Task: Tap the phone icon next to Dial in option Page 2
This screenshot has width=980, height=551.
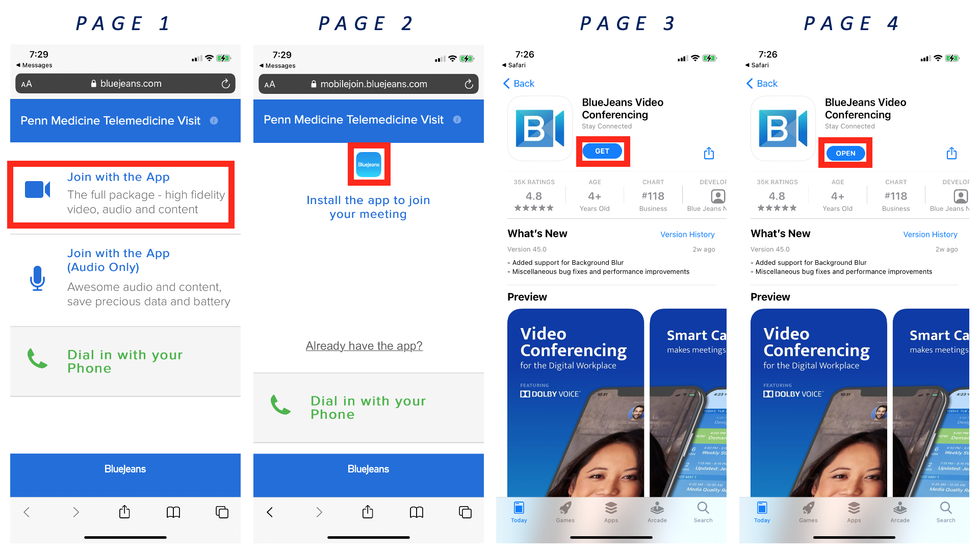Action: pyautogui.click(x=280, y=406)
